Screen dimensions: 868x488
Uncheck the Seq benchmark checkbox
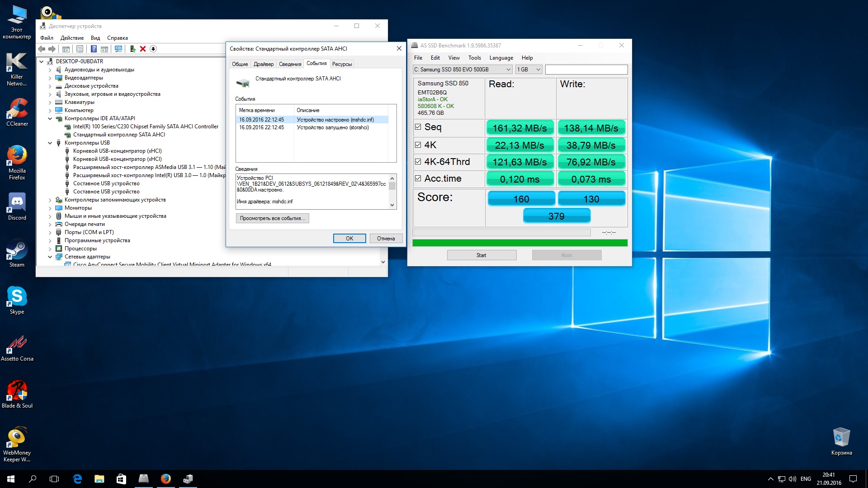point(418,127)
